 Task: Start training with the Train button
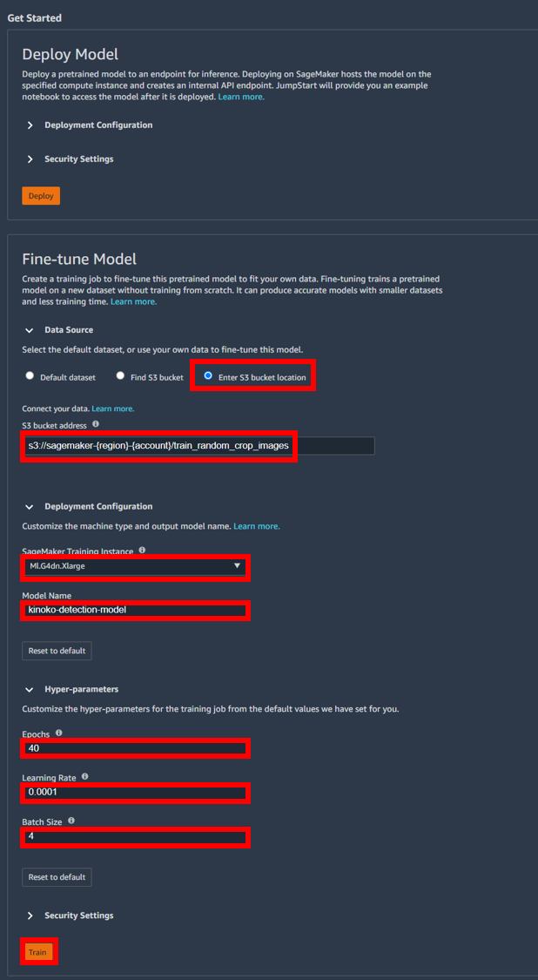tap(37, 952)
